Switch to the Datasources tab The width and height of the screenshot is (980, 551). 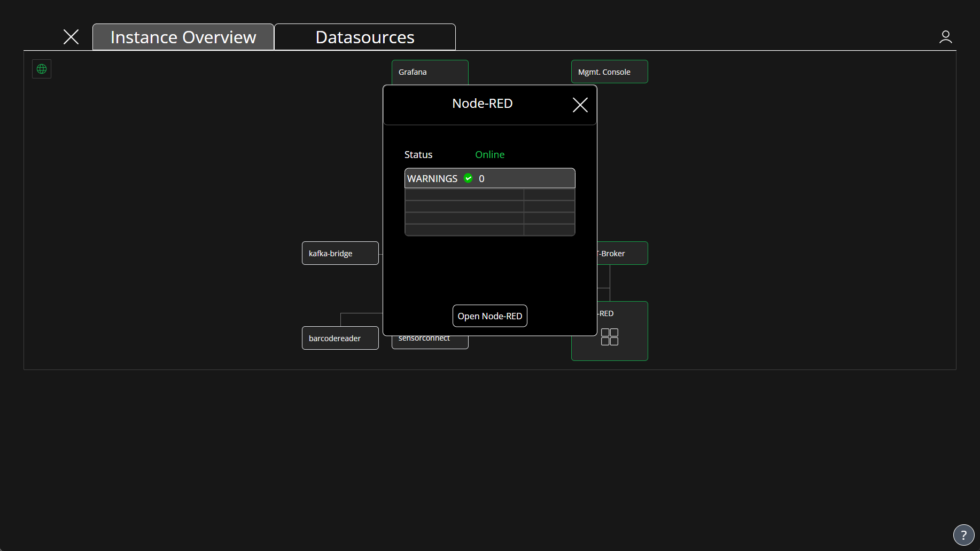365,37
